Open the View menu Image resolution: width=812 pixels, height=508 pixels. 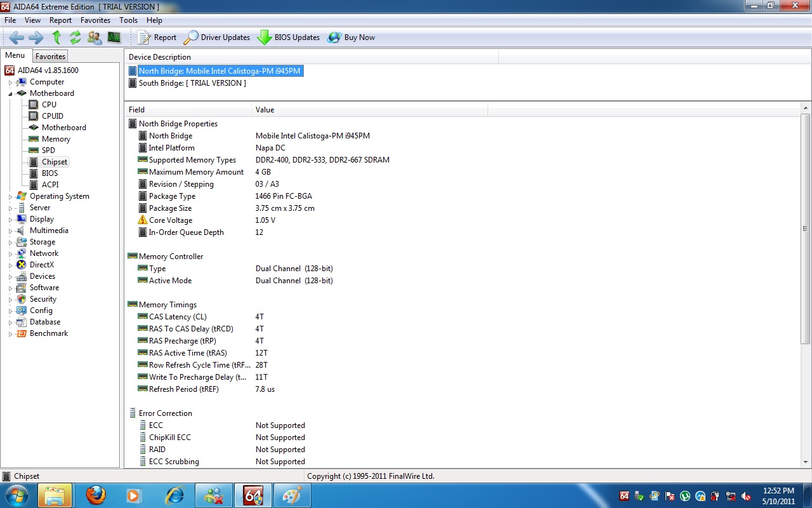(x=32, y=20)
